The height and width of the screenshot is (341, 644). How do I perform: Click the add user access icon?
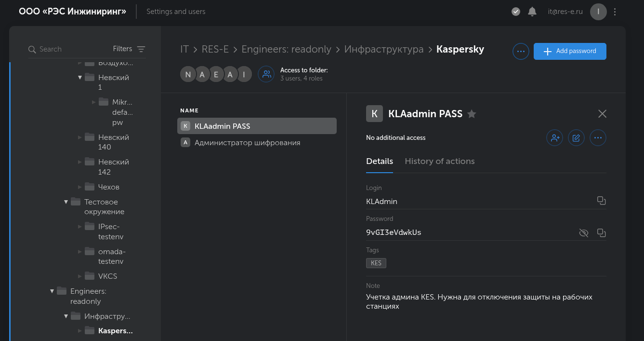pyautogui.click(x=555, y=138)
